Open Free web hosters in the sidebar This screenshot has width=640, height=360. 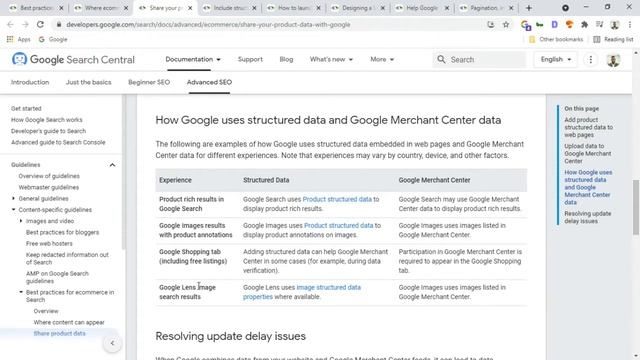(49, 244)
